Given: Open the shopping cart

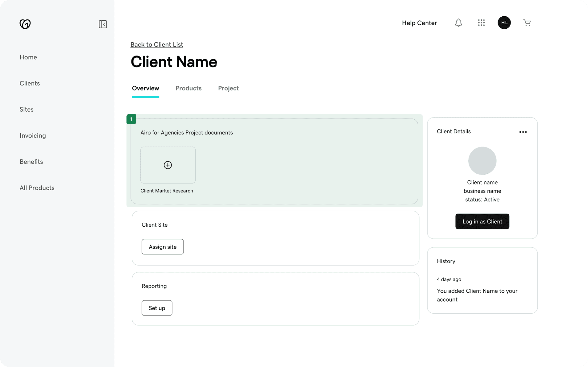Looking at the screenshot, I should [x=527, y=23].
